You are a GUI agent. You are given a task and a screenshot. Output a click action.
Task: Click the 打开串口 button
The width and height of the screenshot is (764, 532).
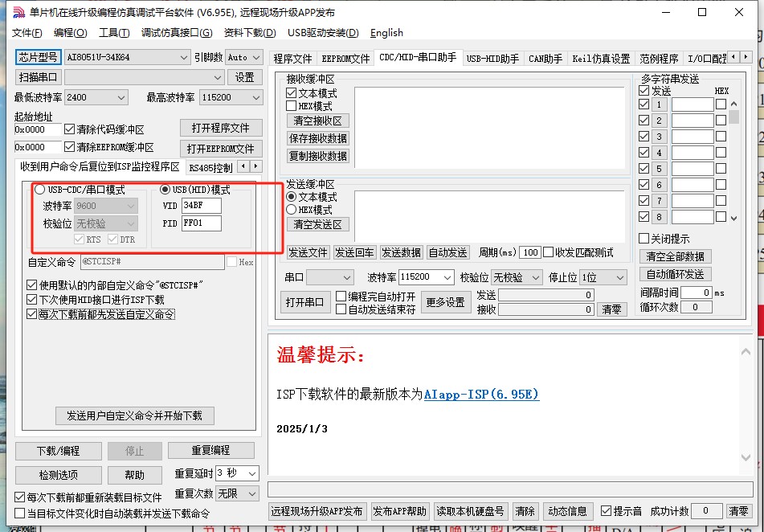(x=304, y=302)
